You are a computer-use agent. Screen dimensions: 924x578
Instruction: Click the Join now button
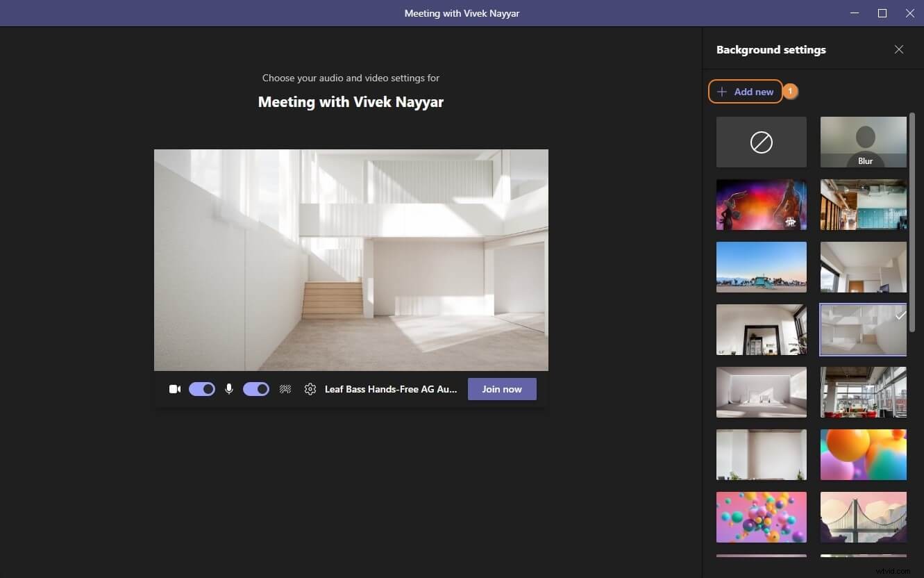501,389
